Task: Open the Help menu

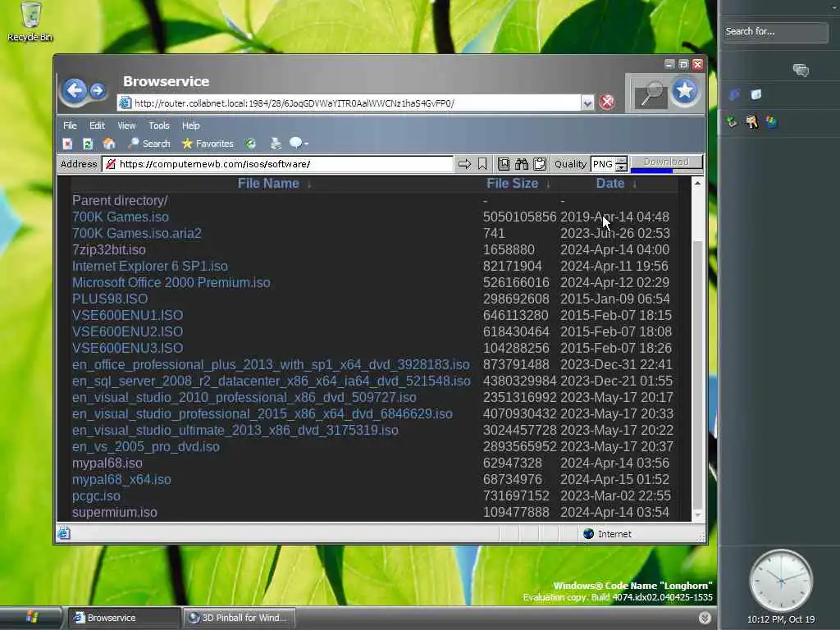Action: pyautogui.click(x=190, y=126)
